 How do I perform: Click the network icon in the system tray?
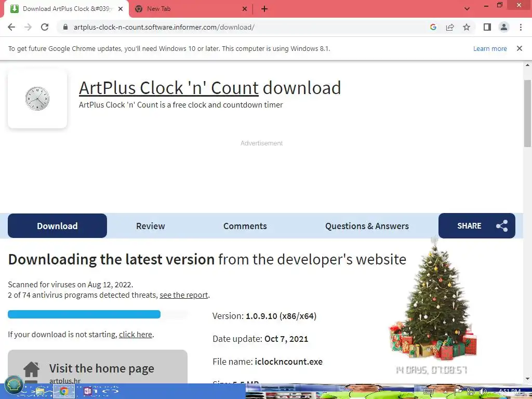click(471, 392)
